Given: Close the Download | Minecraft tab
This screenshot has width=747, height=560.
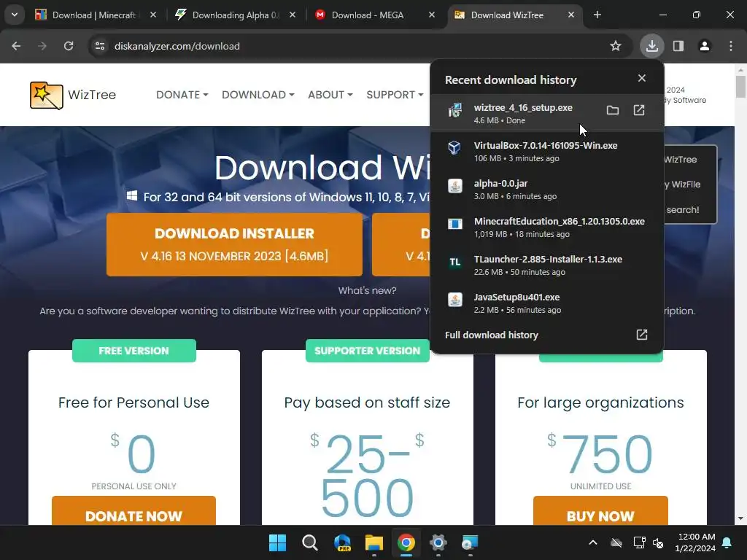Looking at the screenshot, I should click(153, 15).
